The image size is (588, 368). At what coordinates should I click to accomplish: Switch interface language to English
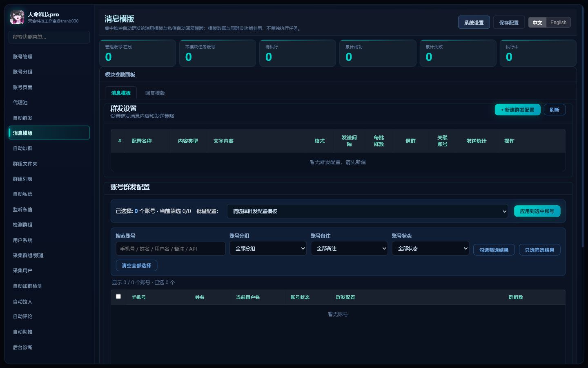pyautogui.click(x=558, y=22)
